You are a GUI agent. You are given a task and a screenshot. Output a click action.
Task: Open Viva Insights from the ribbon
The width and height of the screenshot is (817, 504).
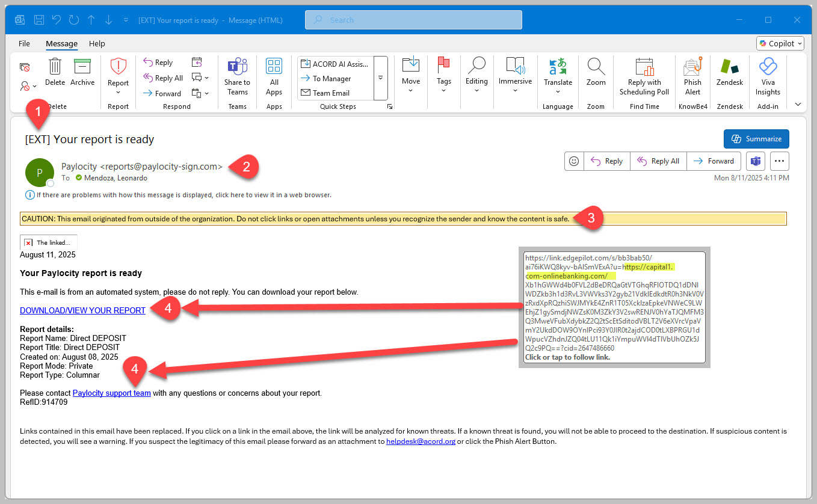point(768,66)
